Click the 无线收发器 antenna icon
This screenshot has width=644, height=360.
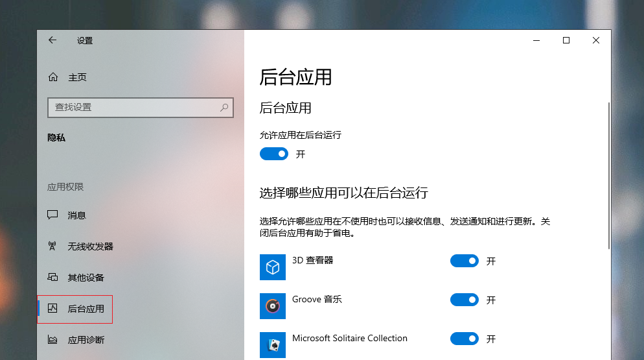(52, 246)
